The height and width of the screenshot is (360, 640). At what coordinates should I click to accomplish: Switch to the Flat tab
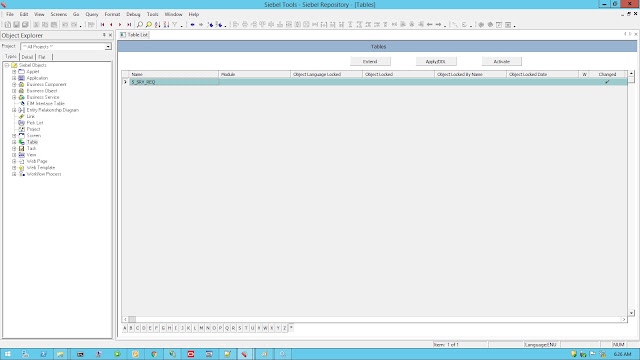42,57
